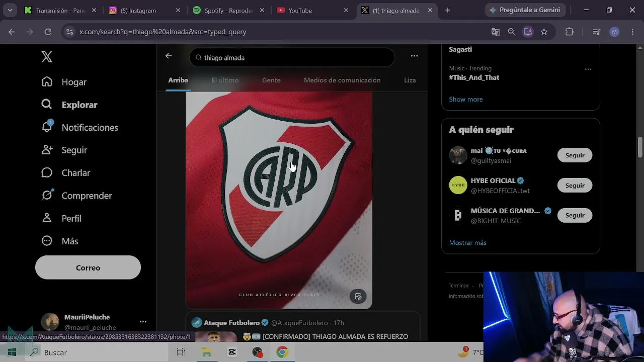Click Mostrar más in A quién seguir

(x=468, y=242)
